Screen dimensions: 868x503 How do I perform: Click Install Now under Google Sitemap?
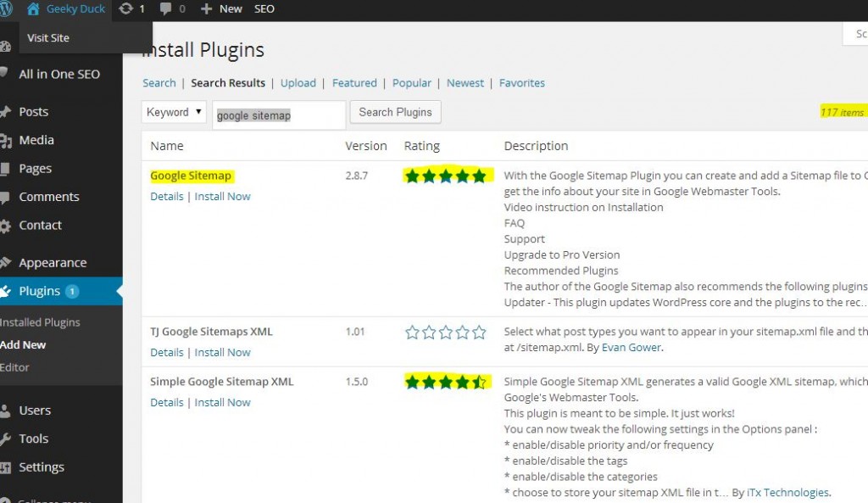[223, 197]
